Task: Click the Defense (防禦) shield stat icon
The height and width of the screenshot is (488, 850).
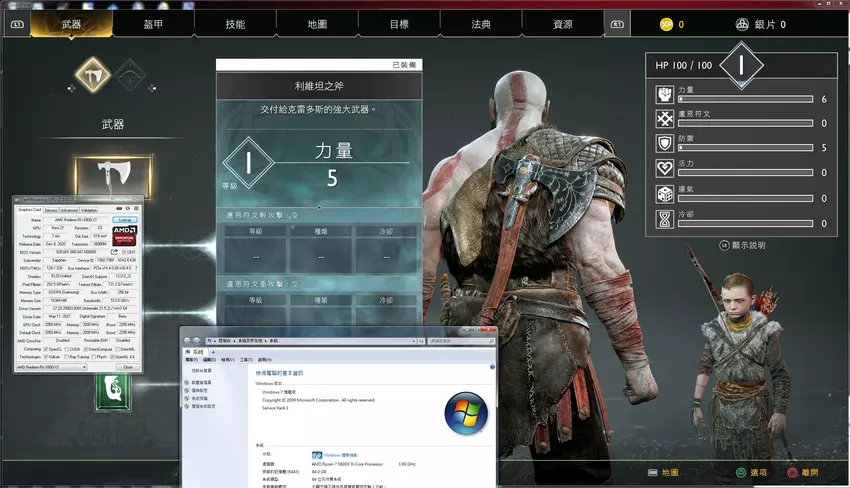Action: tap(663, 144)
